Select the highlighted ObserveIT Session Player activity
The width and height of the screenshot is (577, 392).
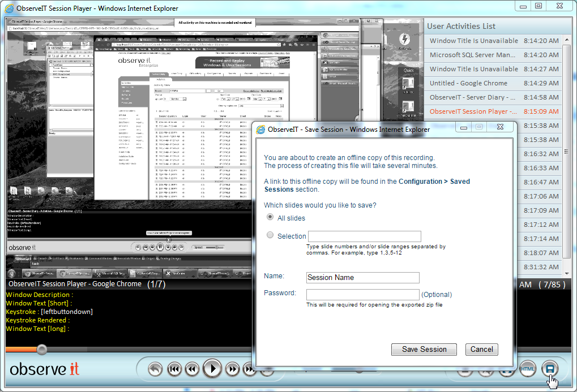pos(494,111)
